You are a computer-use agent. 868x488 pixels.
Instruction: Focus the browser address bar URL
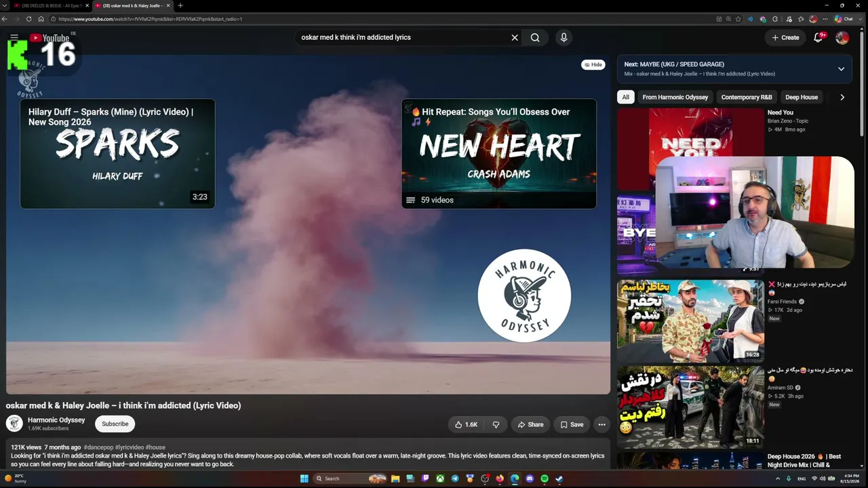click(150, 19)
